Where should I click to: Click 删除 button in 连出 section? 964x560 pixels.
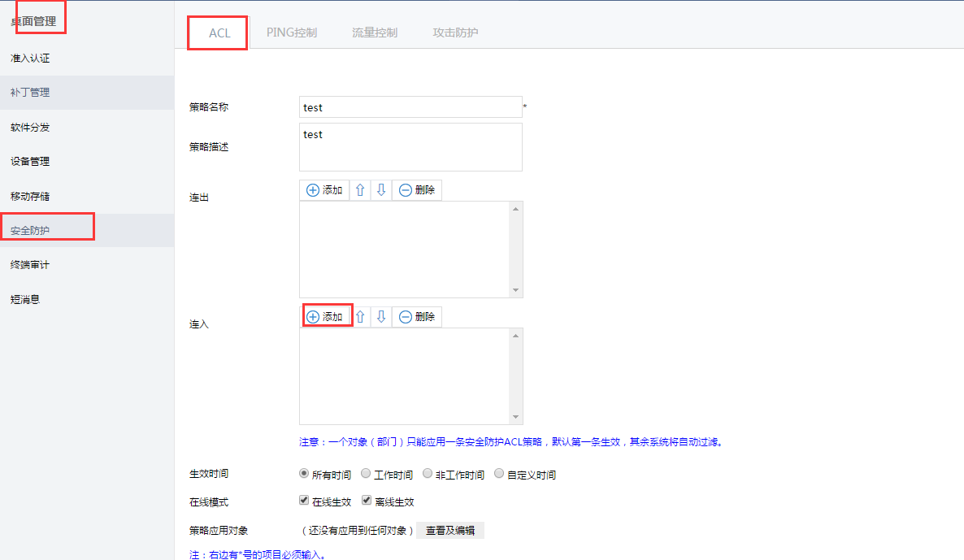click(417, 190)
